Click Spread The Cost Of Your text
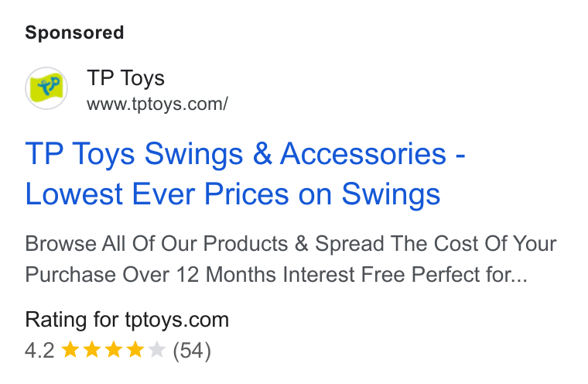The image size is (588, 384). [x=436, y=244]
